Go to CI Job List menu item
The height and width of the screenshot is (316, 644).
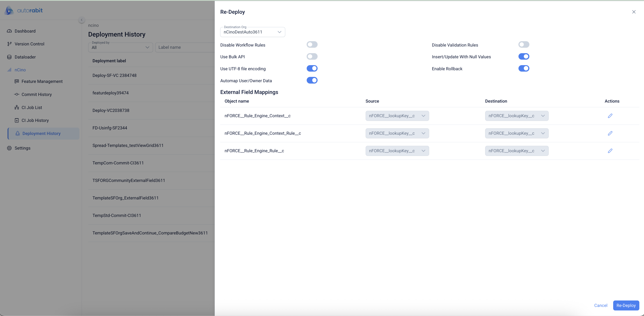click(32, 107)
